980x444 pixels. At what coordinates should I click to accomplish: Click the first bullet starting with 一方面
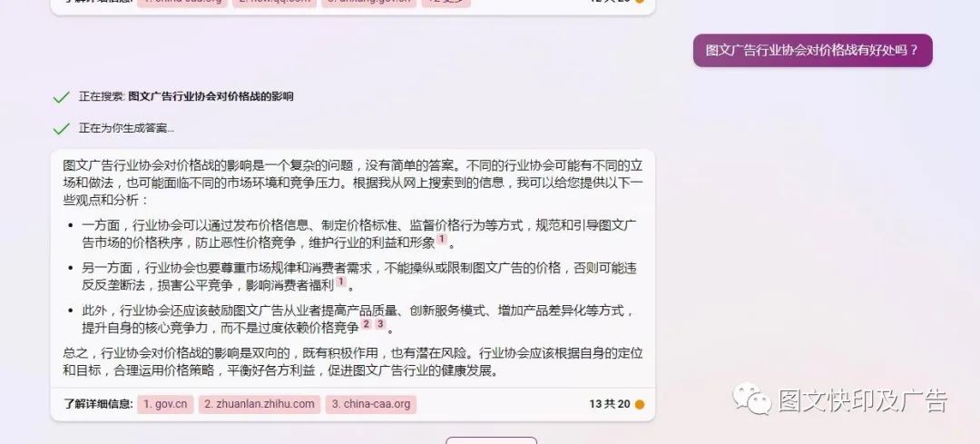pos(359,234)
